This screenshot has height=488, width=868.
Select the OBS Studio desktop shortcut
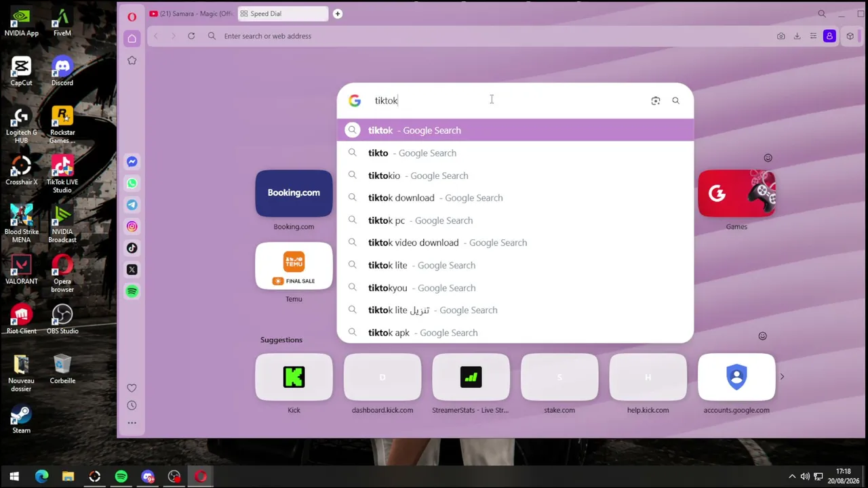click(62, 320)
